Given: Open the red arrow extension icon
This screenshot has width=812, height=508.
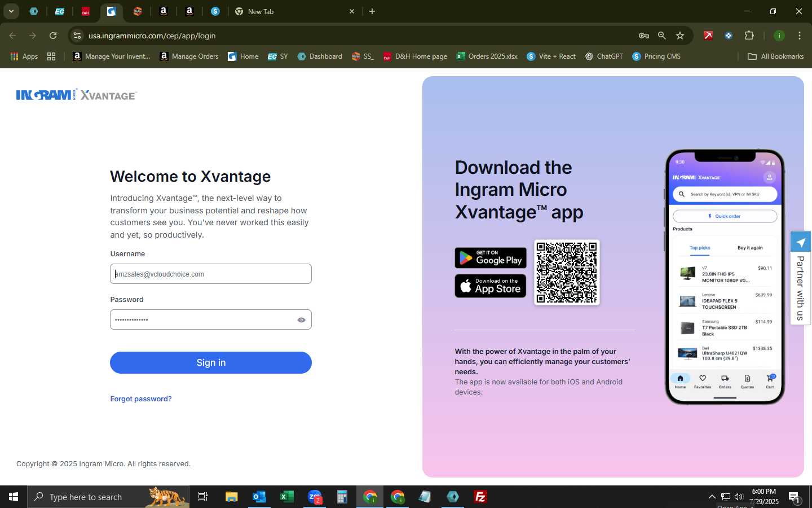Looking at the screenshot, I should point(708,36).
